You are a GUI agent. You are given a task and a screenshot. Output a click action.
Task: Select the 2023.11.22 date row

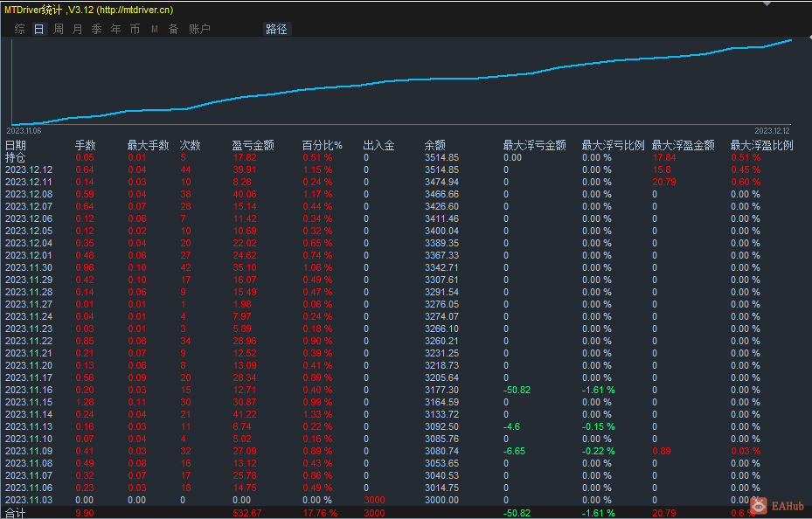pos(29,341)
